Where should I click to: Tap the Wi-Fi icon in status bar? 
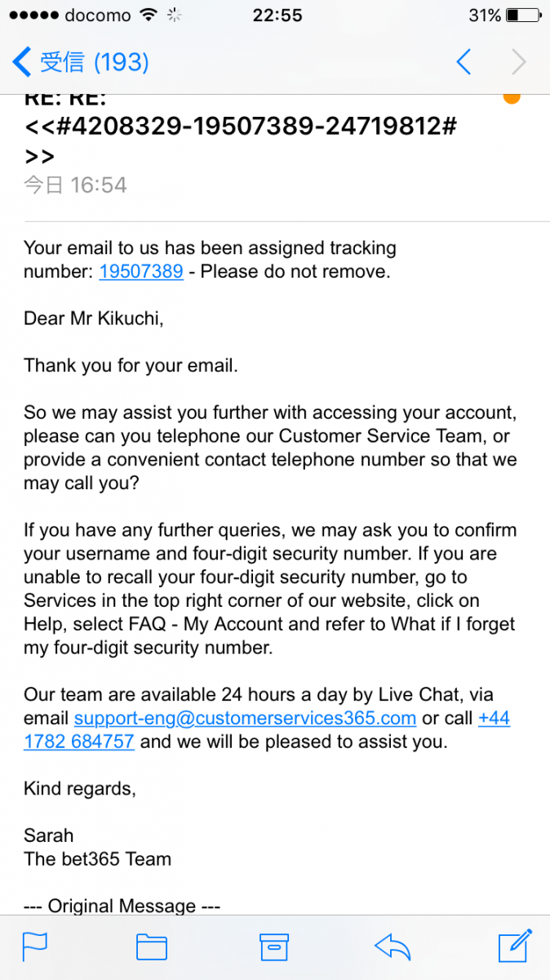[x=148, y=16]
